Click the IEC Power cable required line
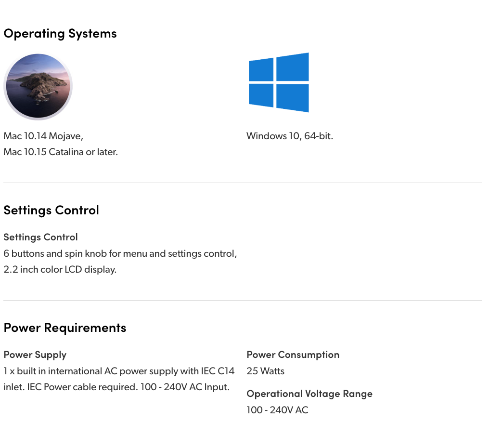The image size is (489, 448). [116, 387]
